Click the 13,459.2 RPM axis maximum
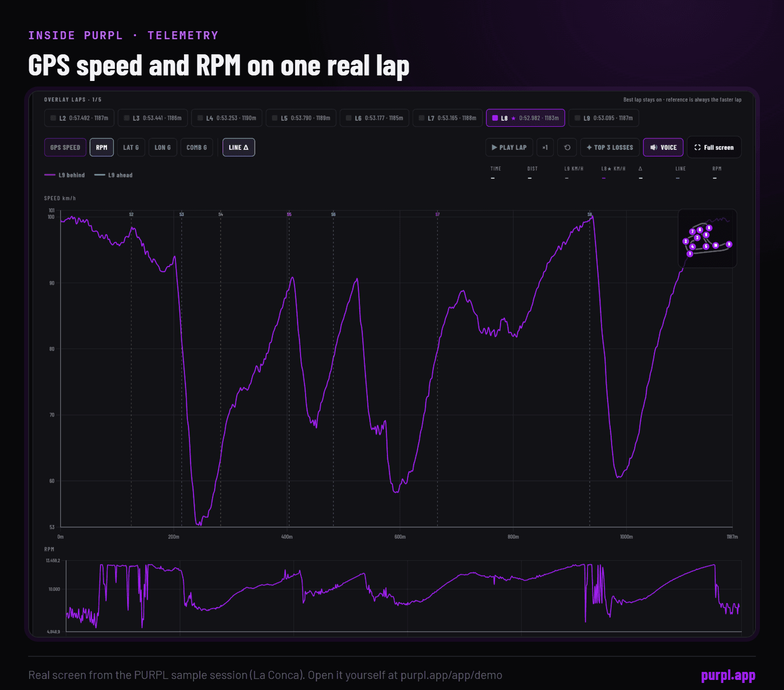Viewport: 784px width, 690px height. (53, 560)
